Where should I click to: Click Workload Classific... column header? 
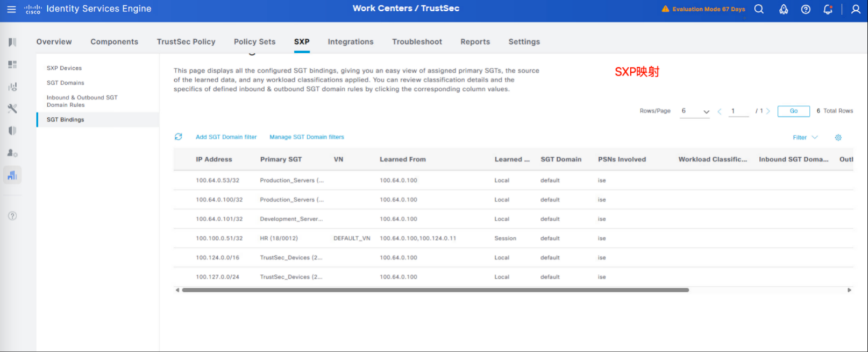coord(713,159)
